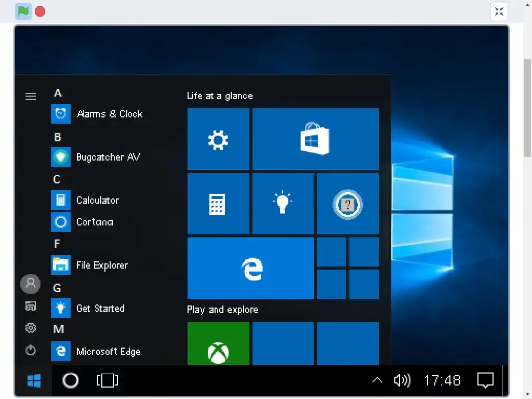This screenshot has width=532, height=399.
Task: Open the Settings gear tile
Action: pos(218,139)
